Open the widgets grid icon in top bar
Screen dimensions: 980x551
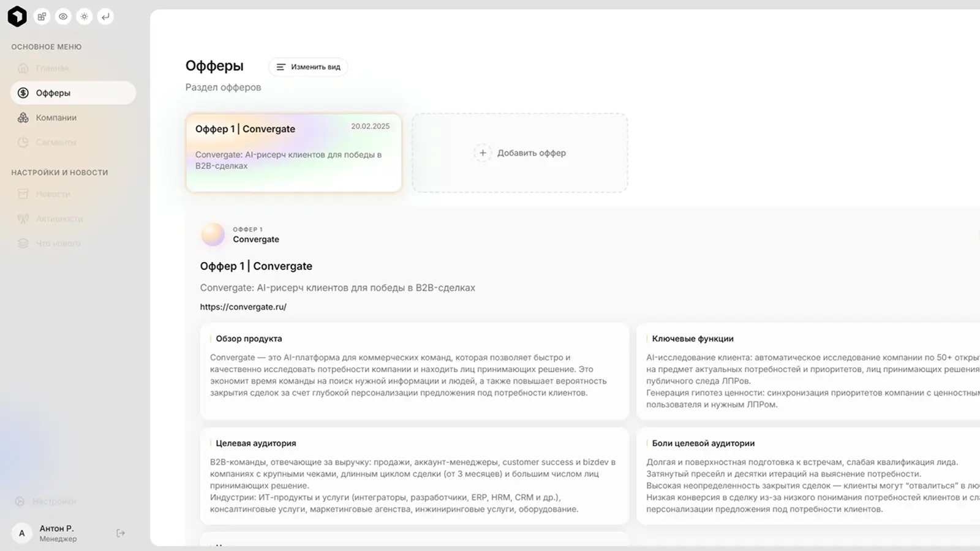pyautogui.click(x=42, y=17)
